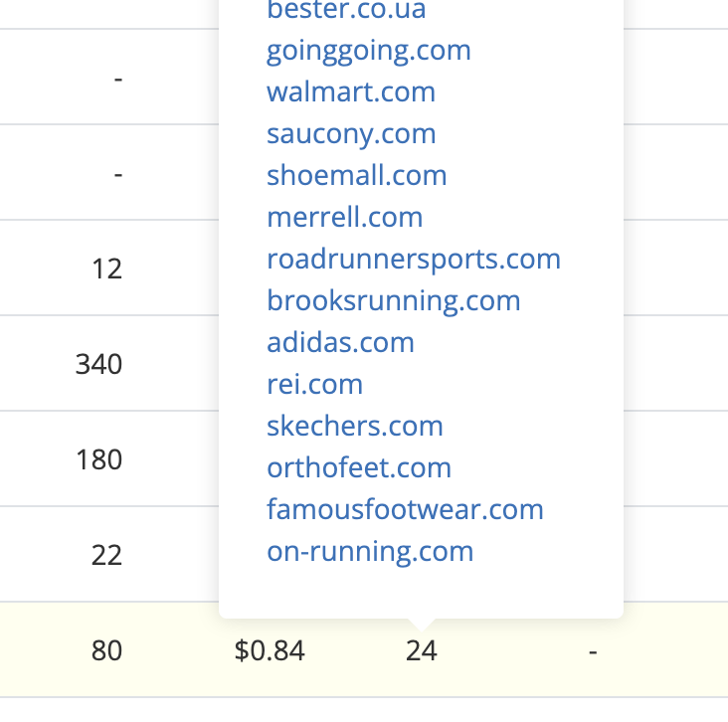Image resolution: width=728 pixels, height=722 pixels.
Task: Click the famousfootwear.com link
Action: [405, 510]
